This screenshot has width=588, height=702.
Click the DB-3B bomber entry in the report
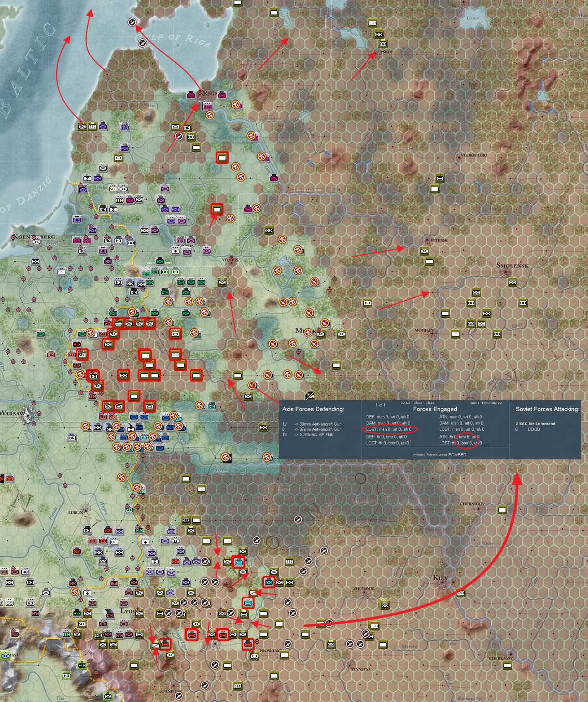click(535, 429)
